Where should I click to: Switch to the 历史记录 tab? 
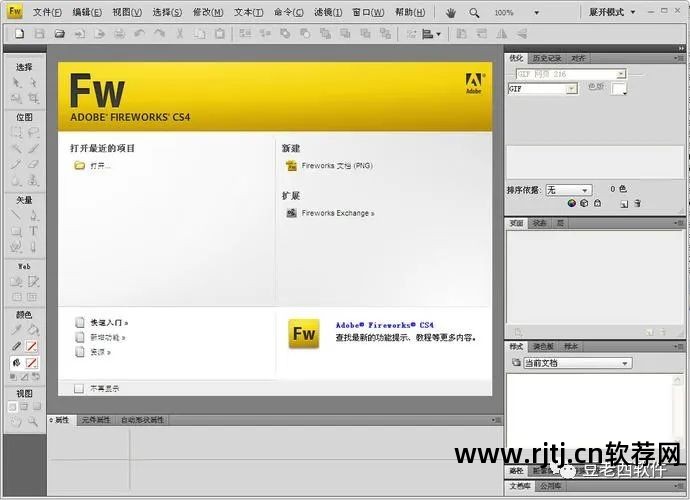[x=547, y=58]
